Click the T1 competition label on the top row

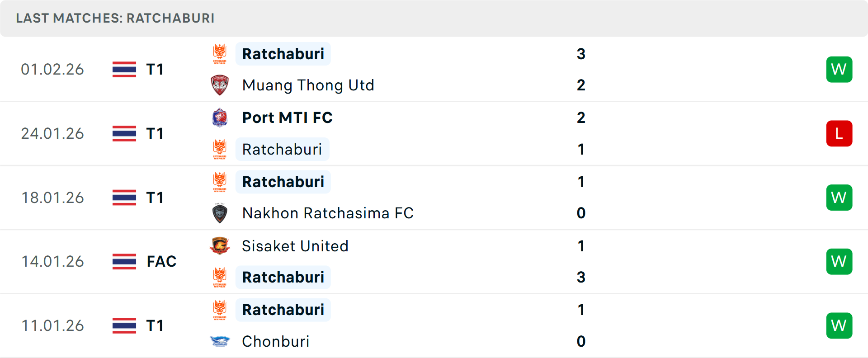[154, 69]
